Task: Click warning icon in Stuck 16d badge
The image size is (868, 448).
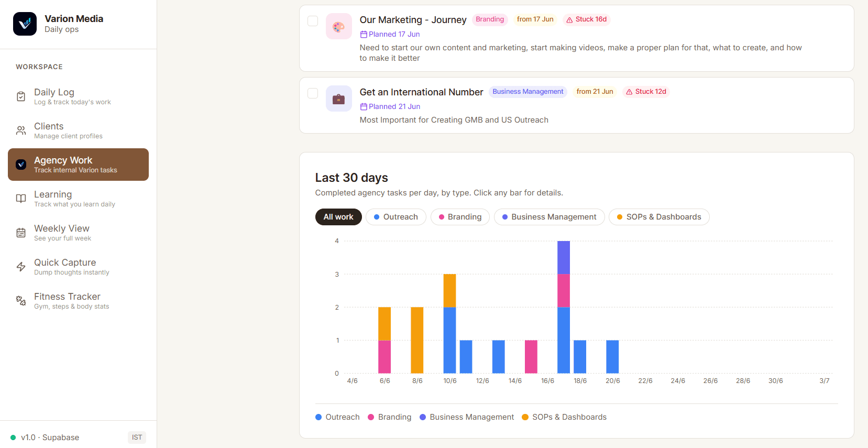Action: [x=569, y=20]
